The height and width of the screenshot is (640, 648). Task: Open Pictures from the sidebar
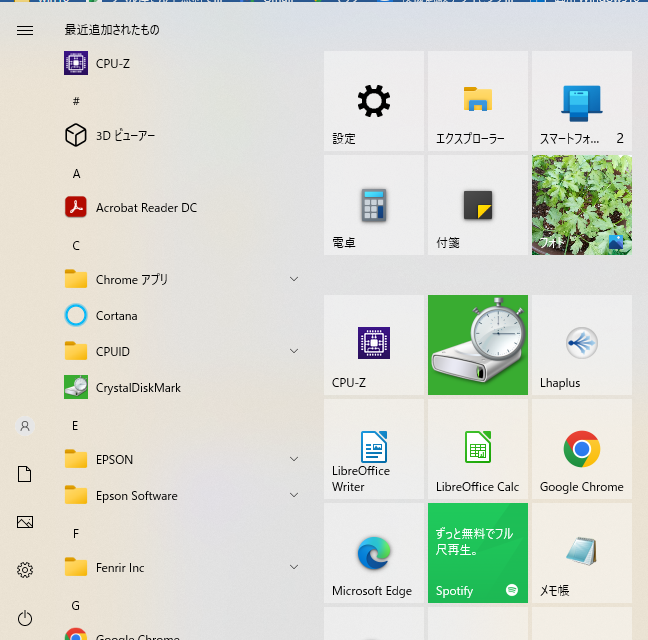click(x=25, y=522)
